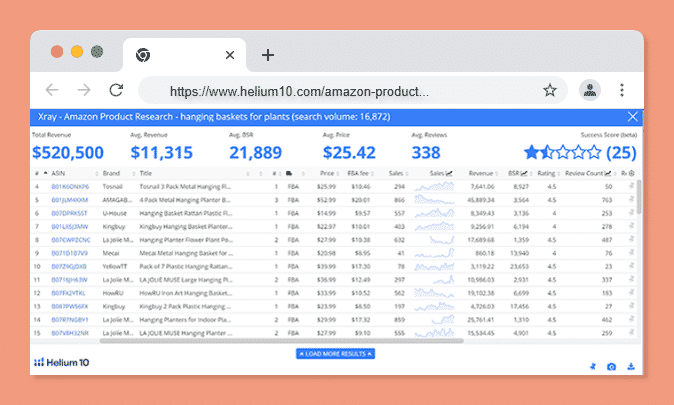Viewport: 674px width, 405px height.
Task: Click the browser address bar URL
Action: (x=299, y=91)
